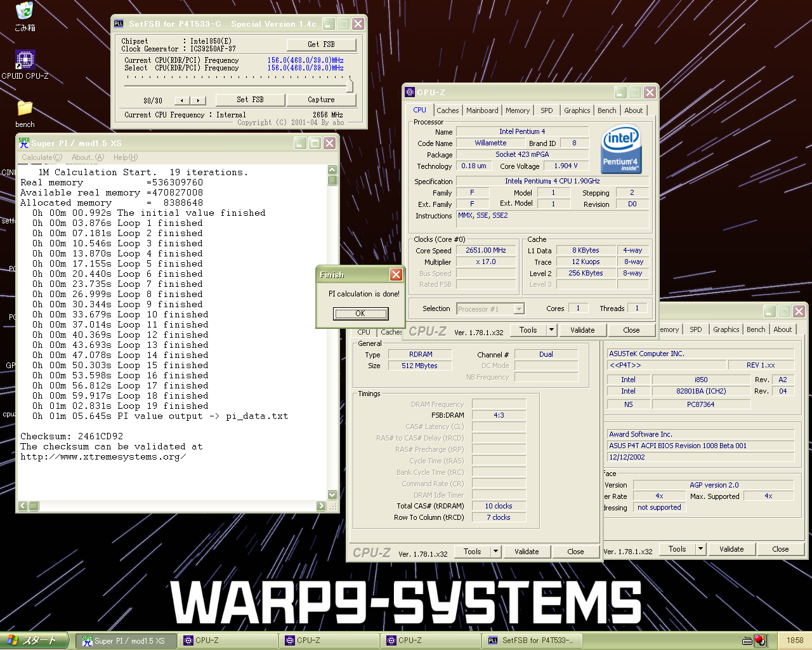The image size is (812, 650).
Task: Click the keyboard icon in system tray
Action: (747, 641)
